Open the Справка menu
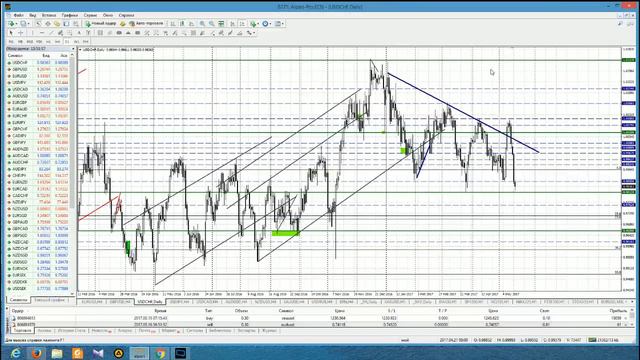Screen dimensions: 640x360 pos(127,15)
